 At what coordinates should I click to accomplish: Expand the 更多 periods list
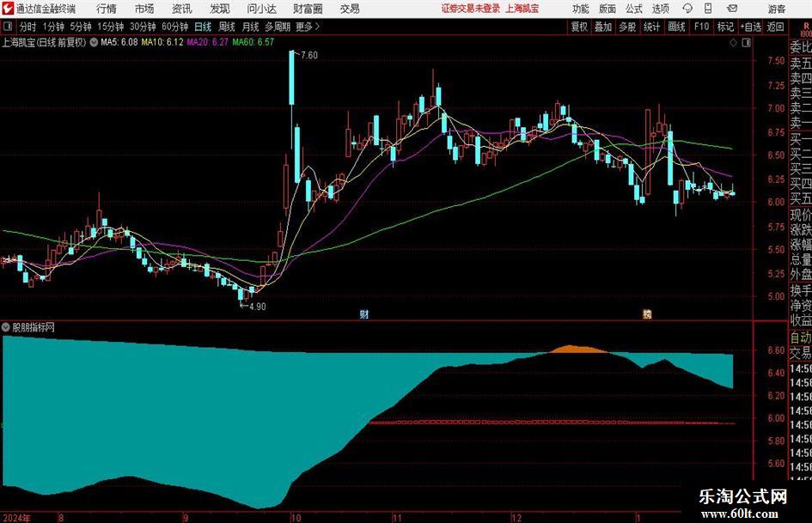pyautogui.click(x=308, y=27)
